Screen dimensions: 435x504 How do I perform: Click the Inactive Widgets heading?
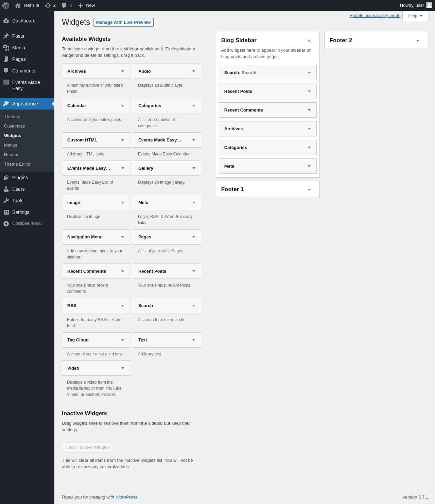84,414
